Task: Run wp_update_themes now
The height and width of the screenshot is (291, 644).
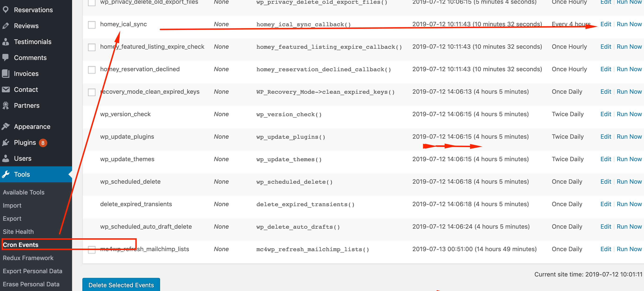Action: 629,159
